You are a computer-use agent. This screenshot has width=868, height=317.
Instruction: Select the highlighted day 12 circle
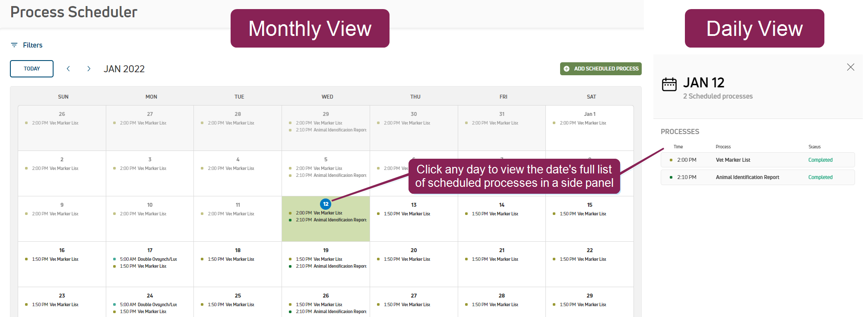pos(326,204)
